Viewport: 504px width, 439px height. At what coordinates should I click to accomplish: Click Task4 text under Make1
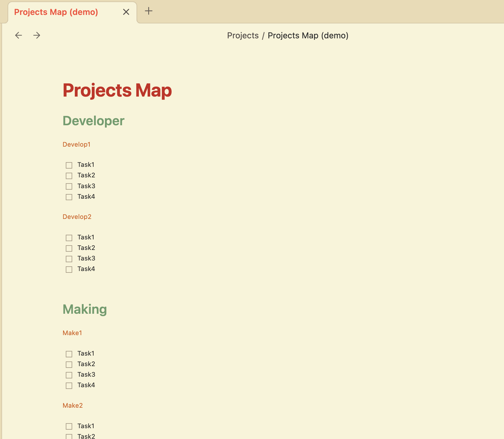click(86, 385)
